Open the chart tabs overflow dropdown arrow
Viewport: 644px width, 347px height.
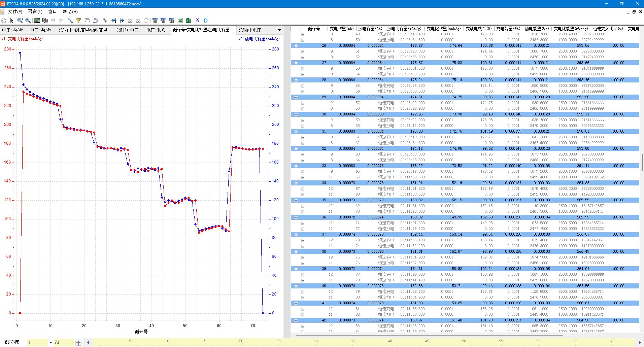(279, 30)
